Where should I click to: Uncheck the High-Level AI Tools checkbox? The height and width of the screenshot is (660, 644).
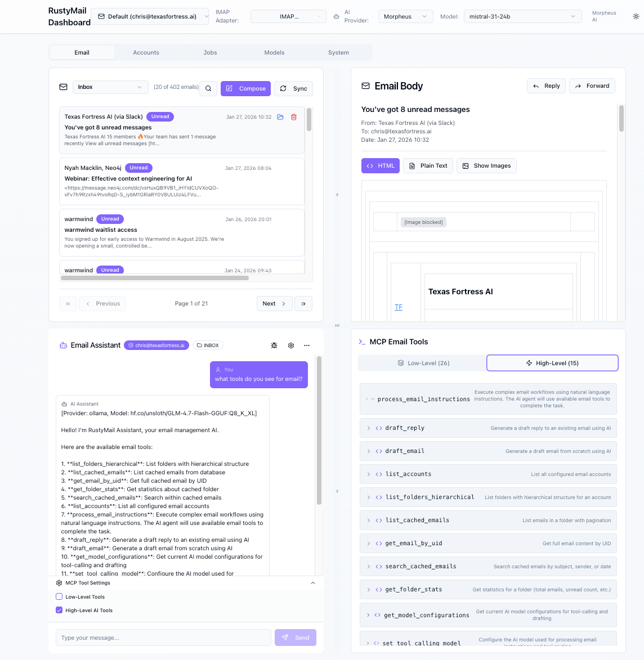pos(59,610)
